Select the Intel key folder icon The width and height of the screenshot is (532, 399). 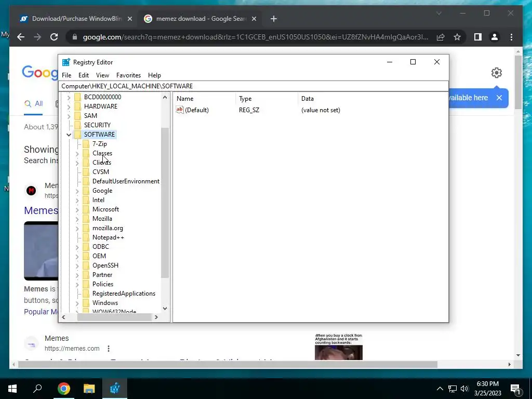86,200
